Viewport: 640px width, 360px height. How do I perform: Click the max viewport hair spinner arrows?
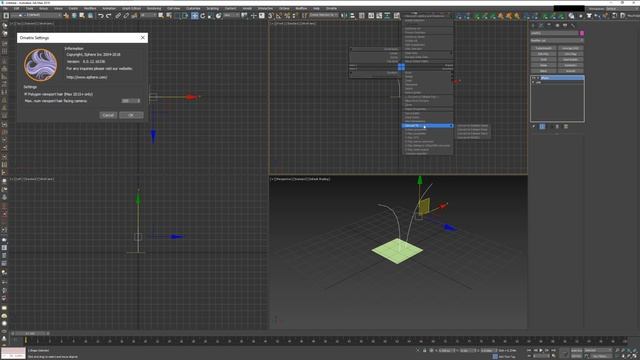[x=139, y=101]
